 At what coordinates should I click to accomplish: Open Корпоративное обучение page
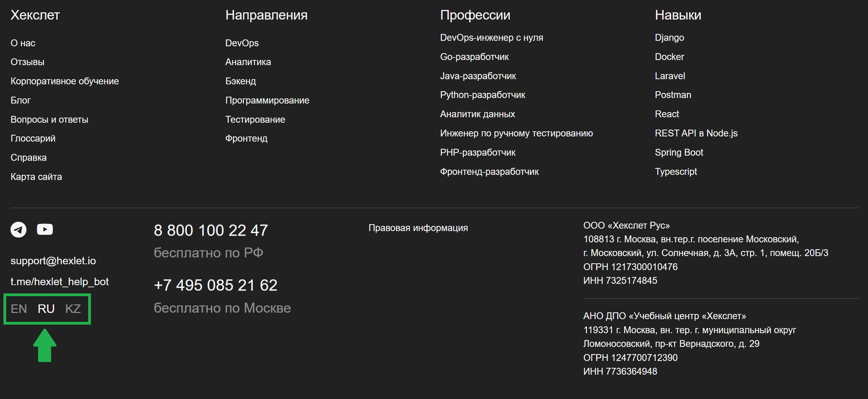[x=64, y=81]
